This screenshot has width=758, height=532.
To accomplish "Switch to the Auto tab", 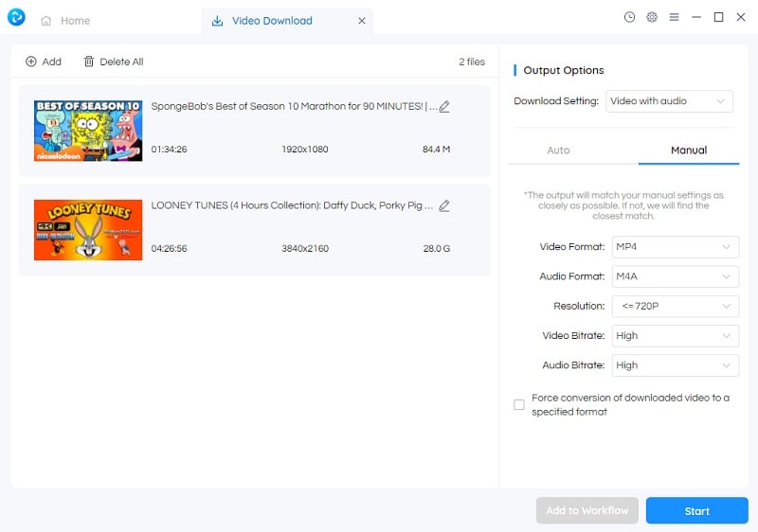I will coord(558,151).
